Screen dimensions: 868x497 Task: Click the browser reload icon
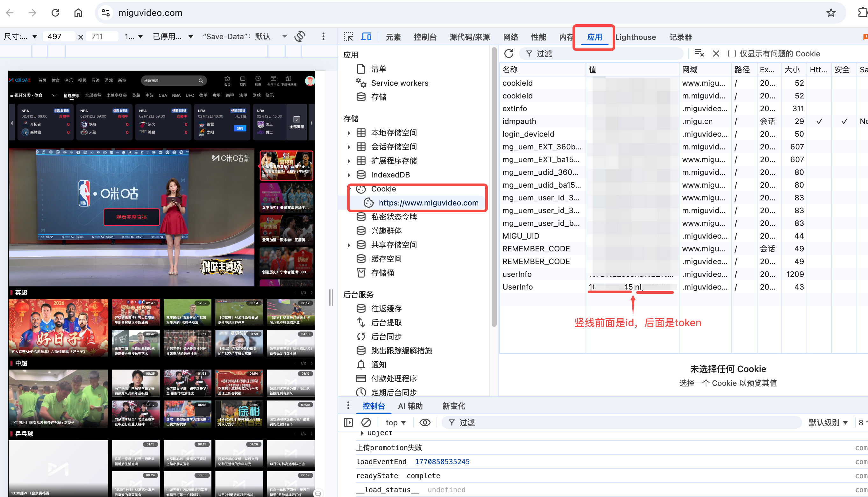tap(55, 13)
